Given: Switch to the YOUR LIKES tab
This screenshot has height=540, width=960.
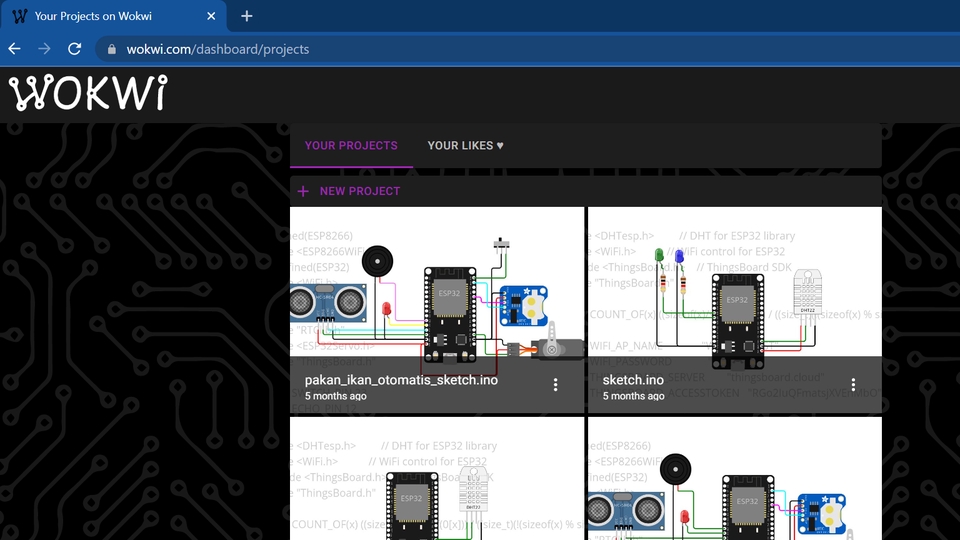Looking at the screenshot, I should click(465, 146).
